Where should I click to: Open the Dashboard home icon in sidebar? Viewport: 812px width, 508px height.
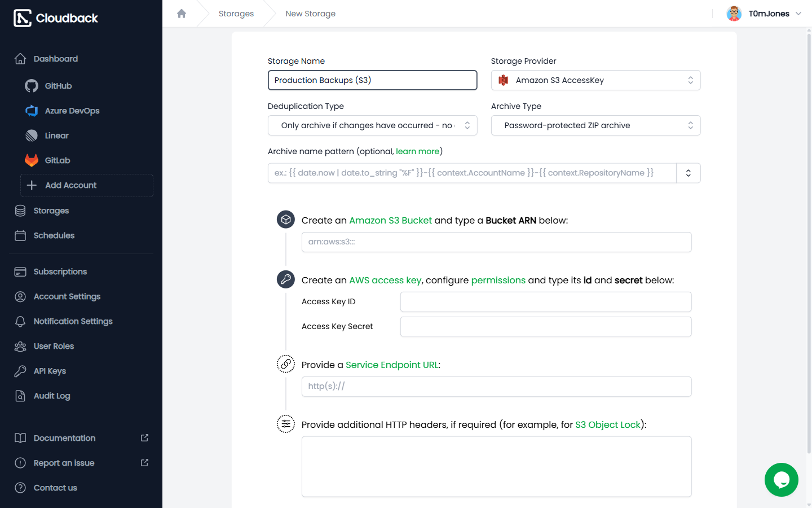20,59
